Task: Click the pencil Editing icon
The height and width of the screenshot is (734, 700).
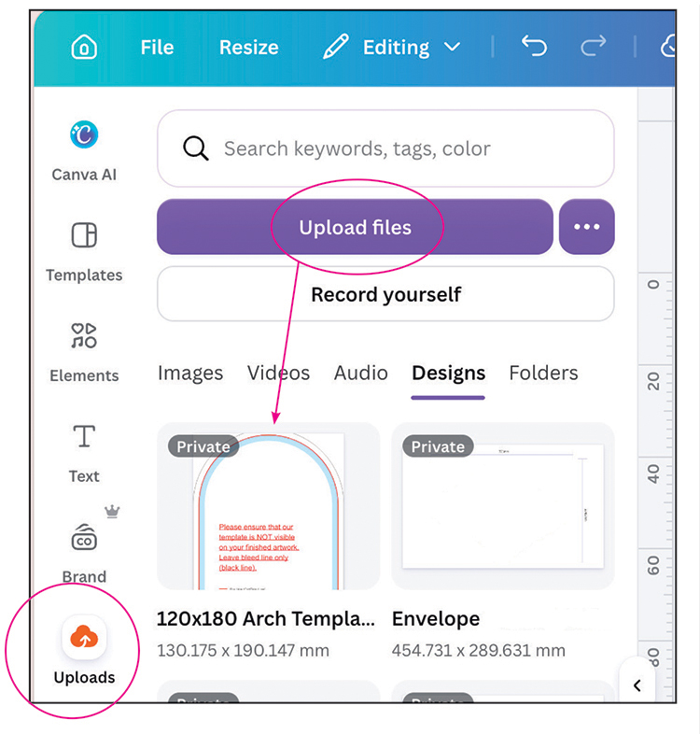Action: point(335,47)
